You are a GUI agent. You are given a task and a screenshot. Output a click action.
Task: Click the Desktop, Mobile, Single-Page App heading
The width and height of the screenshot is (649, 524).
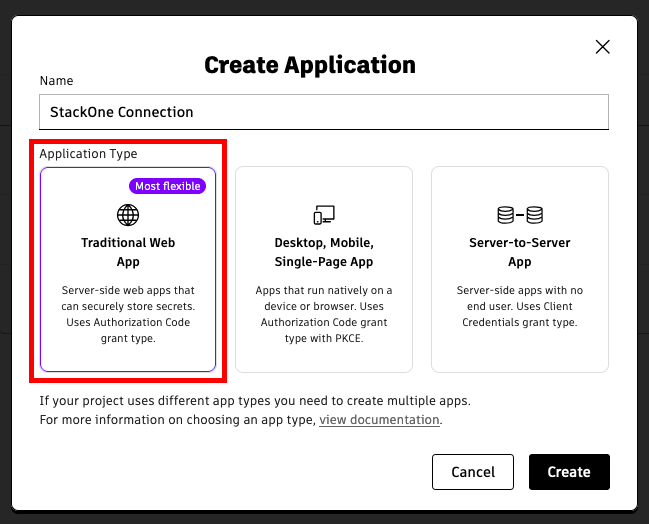pos(324,252)
